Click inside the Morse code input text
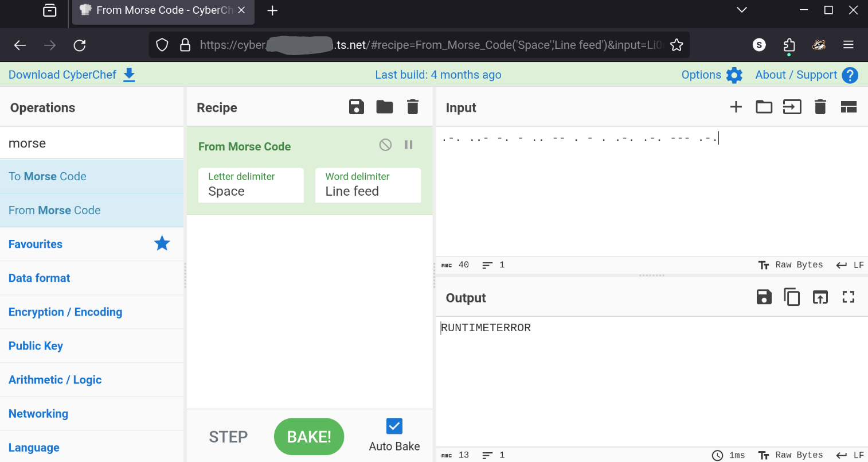The height and width of the screenshot is (462, 868). tap(579, 138)
